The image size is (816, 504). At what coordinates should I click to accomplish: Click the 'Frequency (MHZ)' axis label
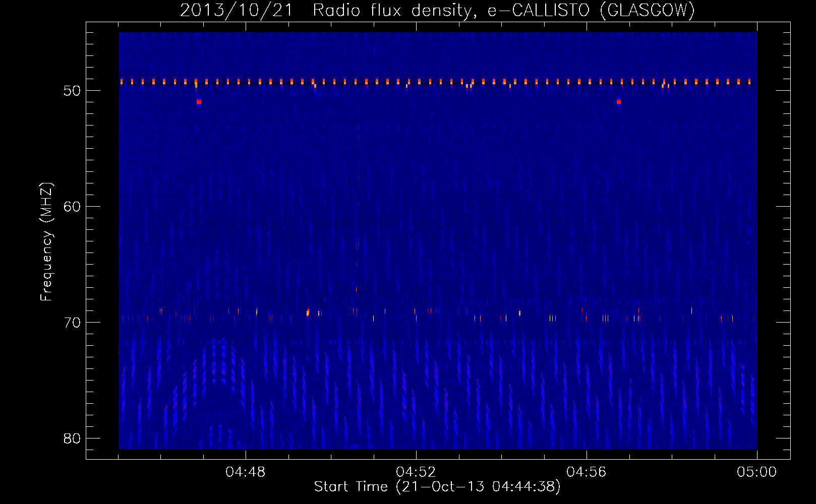(46, 242)
